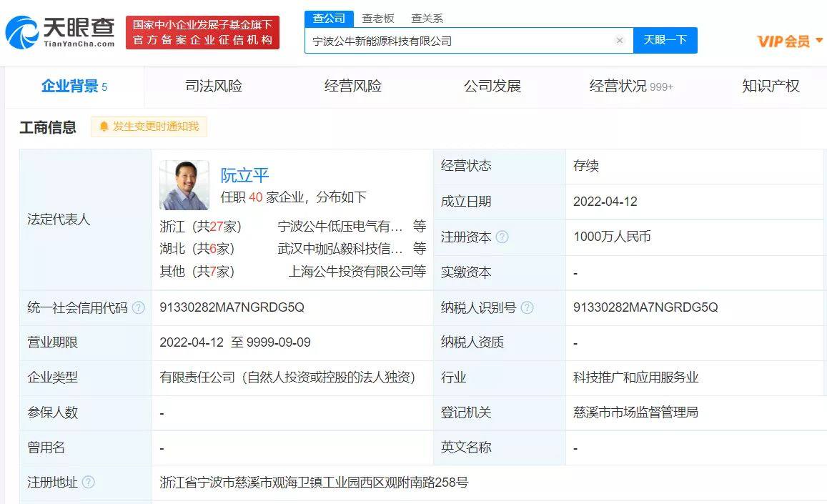This screenshot has width=827, height=504.
Task: Click the 工商信息 section heading
Action: 48,127
